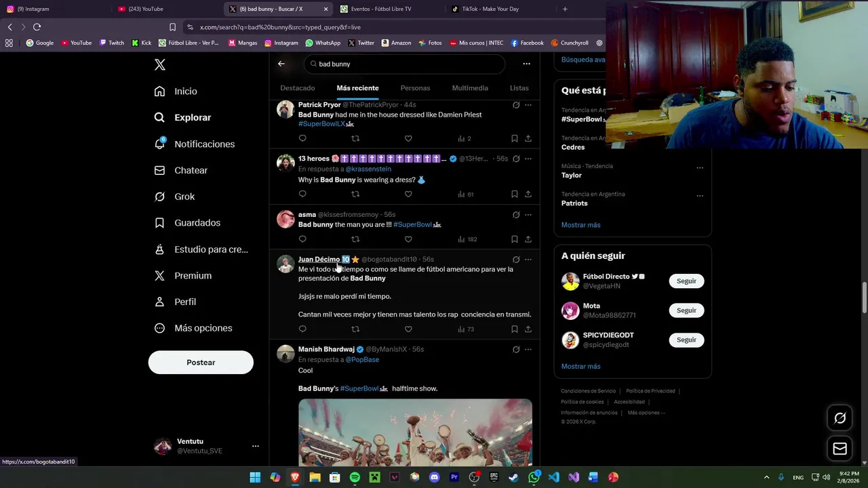868x488 pixels.
Task: Click Mostrar más under A quién seguir
Action: coord(580,366)
